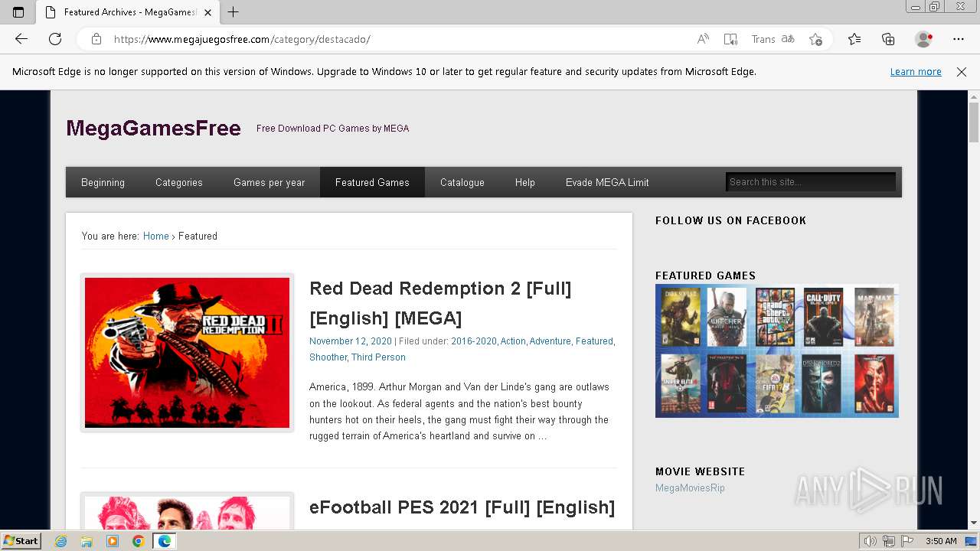980x551 pixels.
Task: Follow the Home breadcrumb link
Action: pyautogui.click(x=155, y=236)
